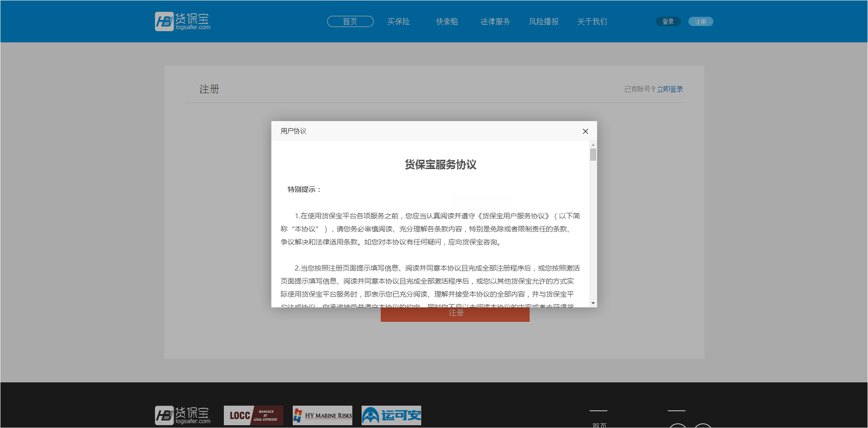Click the 运可安 logo in the footer
Image resolution: width=868 pixels, height=428 pixels.
[391, 415]
